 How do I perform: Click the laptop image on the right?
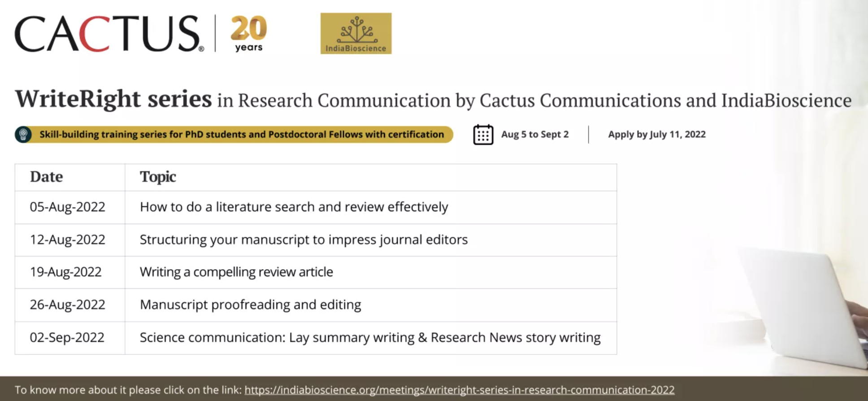[803, 307]
